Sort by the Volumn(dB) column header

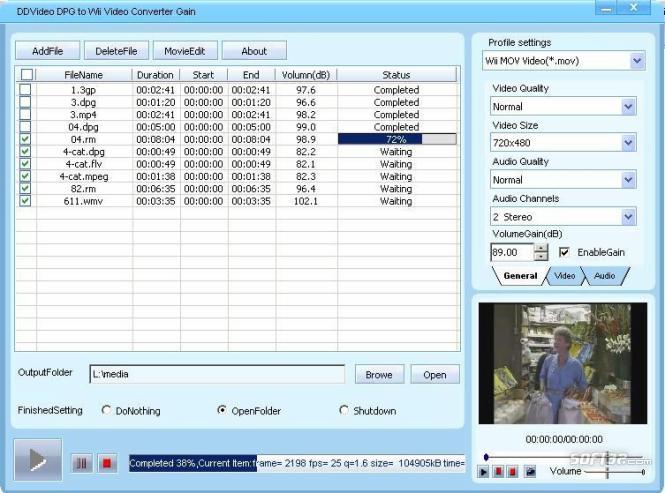[306, 75]
